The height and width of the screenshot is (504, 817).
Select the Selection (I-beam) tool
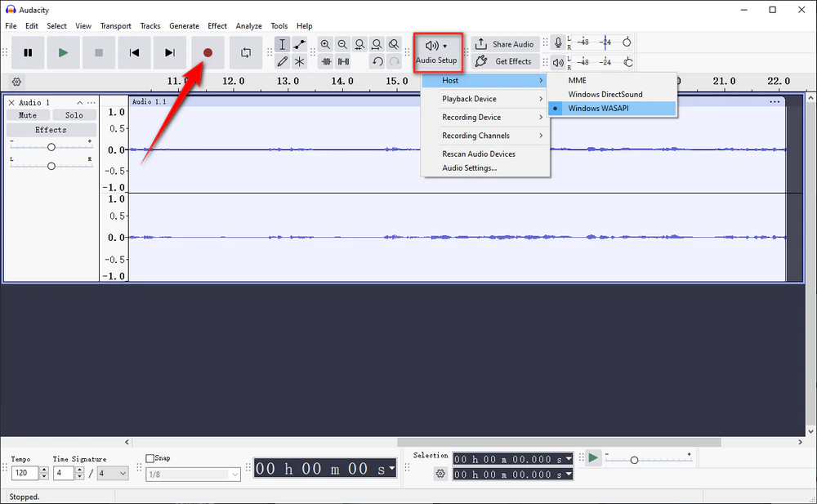pyautogui.click(x=282, y=44)
